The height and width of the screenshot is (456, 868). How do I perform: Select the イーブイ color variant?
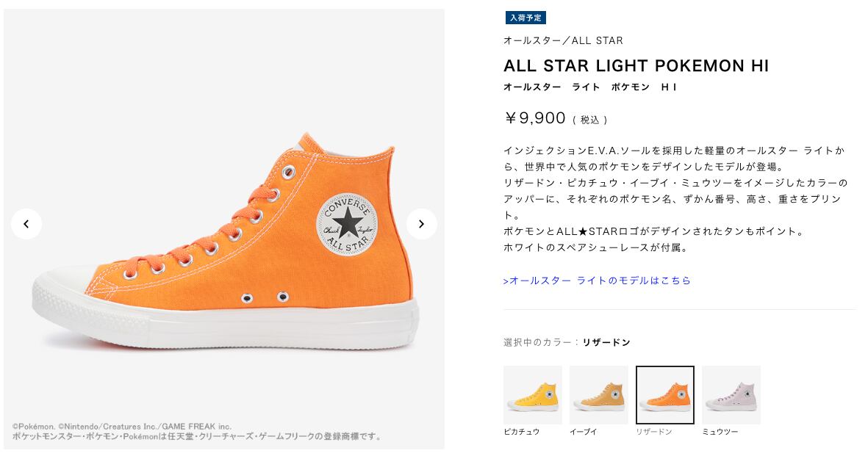tap(598, 394)
